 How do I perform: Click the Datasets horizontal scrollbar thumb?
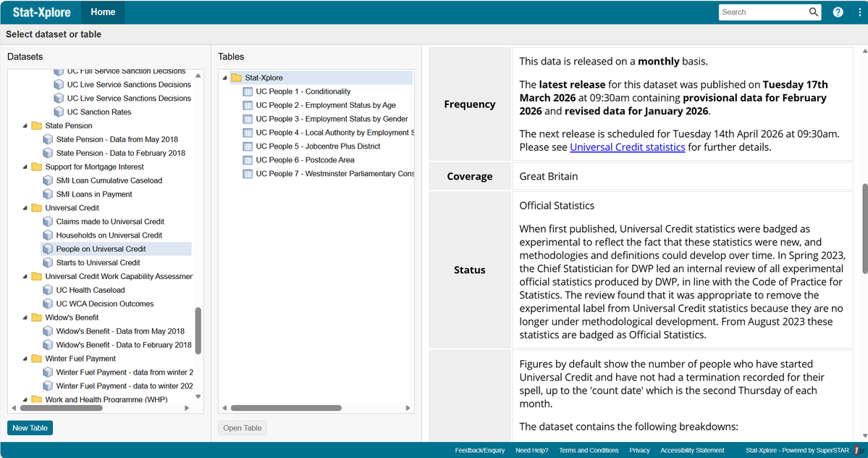point(61,408)
